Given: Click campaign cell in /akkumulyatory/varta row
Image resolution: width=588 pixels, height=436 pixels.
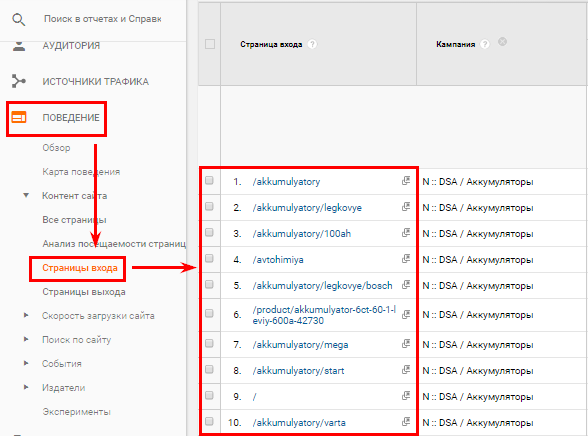Looking at the screenshot, I should (478, 423).
